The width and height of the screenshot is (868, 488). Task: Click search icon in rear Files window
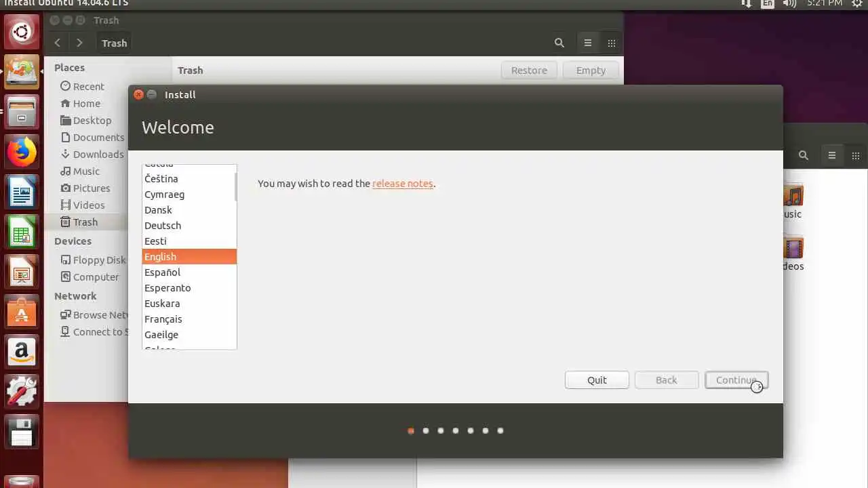[804, 155]
